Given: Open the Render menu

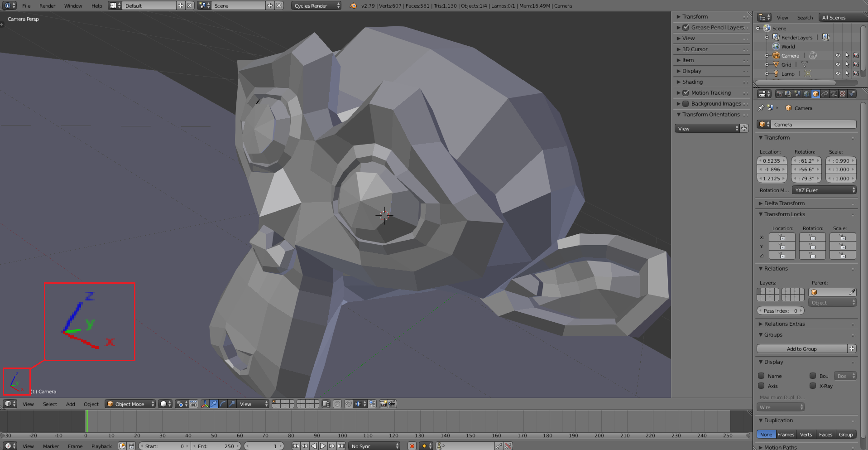Looking at the screenshot, I should [x=47, y=5].
